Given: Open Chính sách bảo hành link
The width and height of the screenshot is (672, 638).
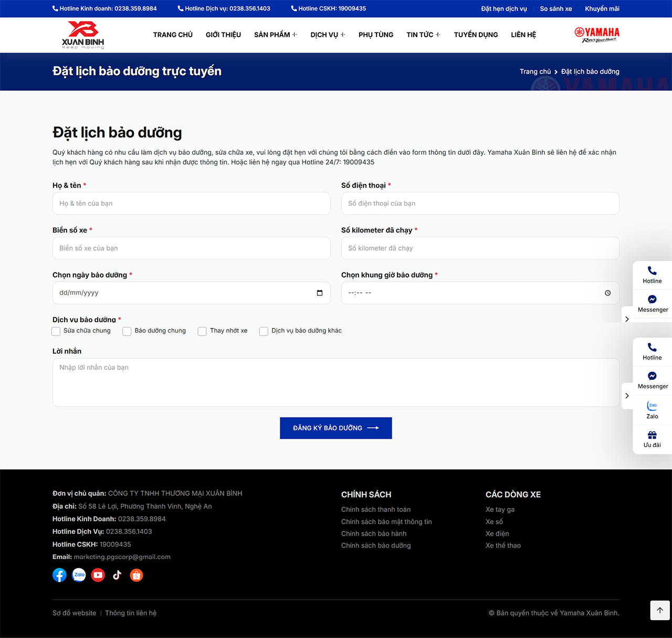Looking at the screenshot, I should pos(374,534).
